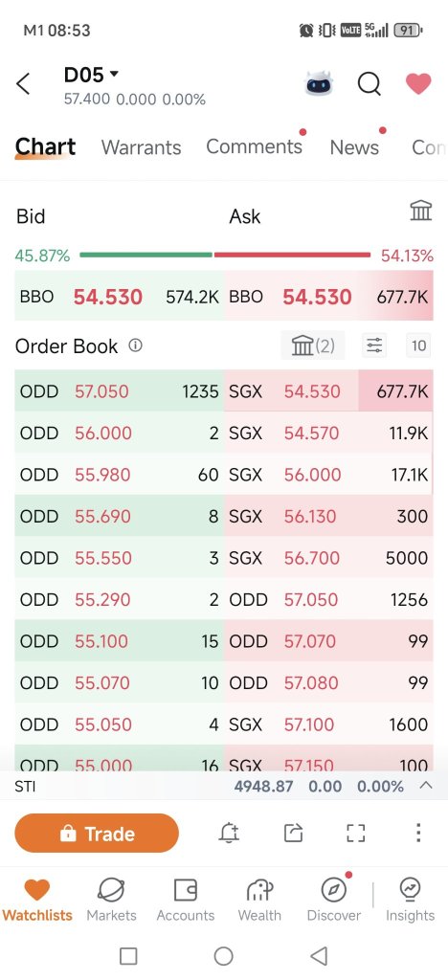Set a price alert bell icon

coord(230,833)
